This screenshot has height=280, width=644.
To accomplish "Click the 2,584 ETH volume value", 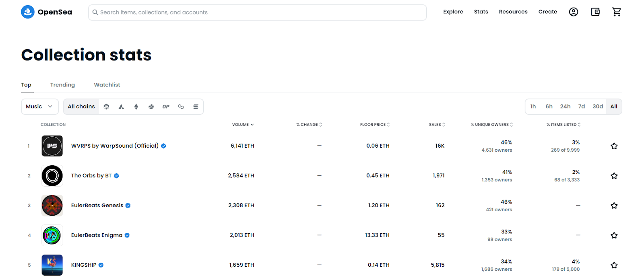I will click(241, 176).
